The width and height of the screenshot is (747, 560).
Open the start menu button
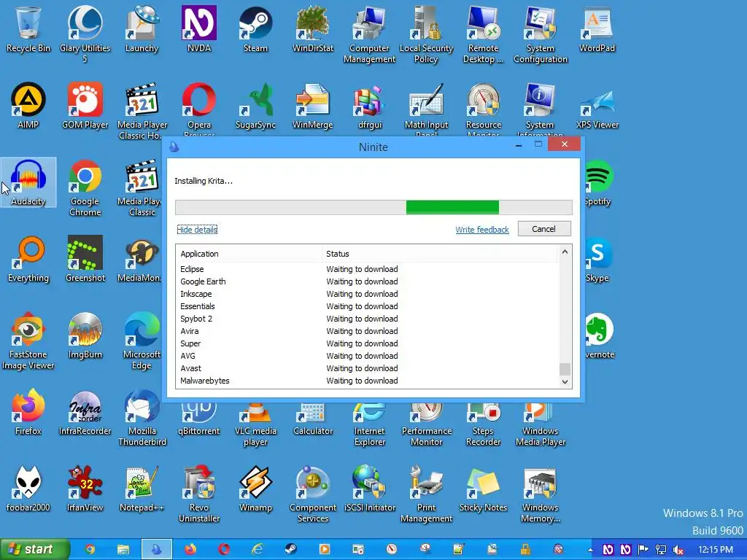(35, 550)
